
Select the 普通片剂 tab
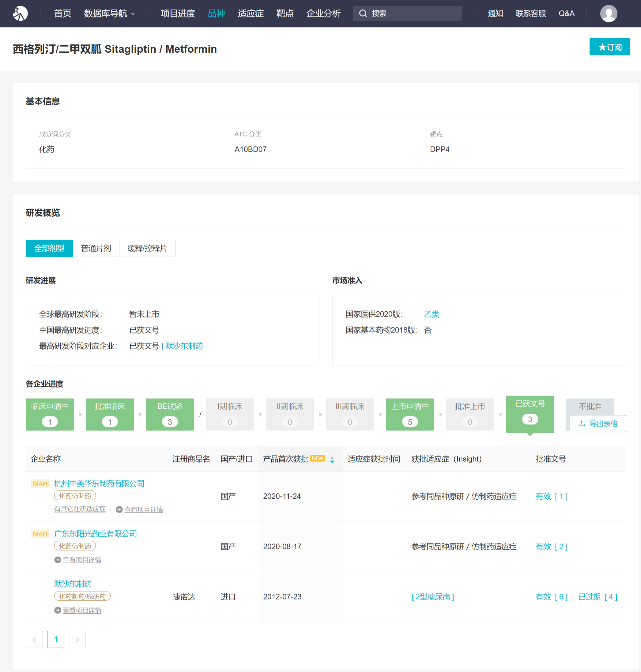pos(96,248)
